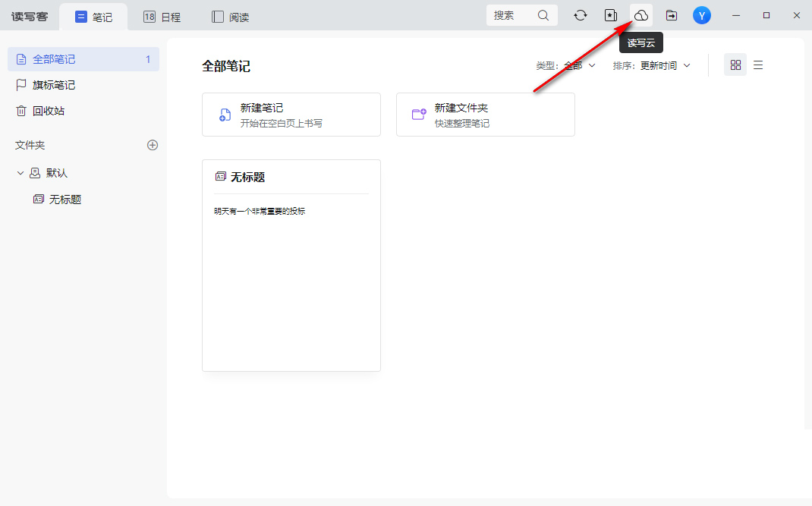The height and width of the screenshot is (506, 812).
Task: Click the 文件夹 section label
Action: coord(30,145)
